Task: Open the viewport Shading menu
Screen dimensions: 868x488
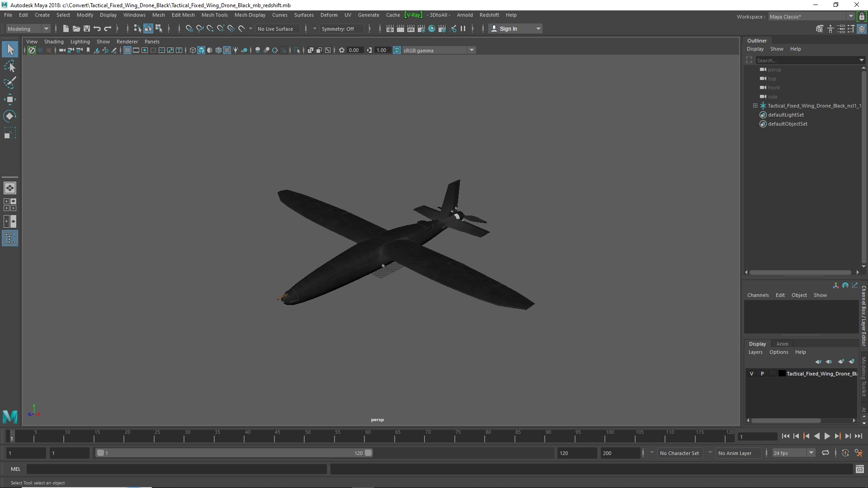Action: click(54, 42)
